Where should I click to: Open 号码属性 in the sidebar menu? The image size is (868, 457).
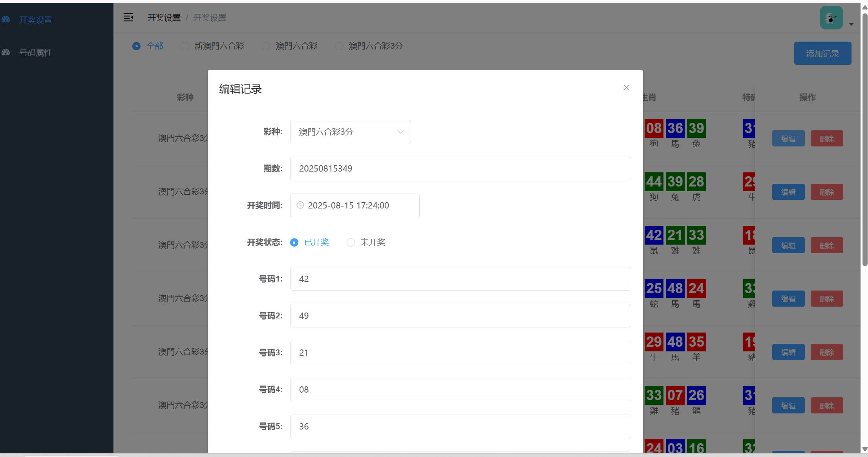(36, 53)
